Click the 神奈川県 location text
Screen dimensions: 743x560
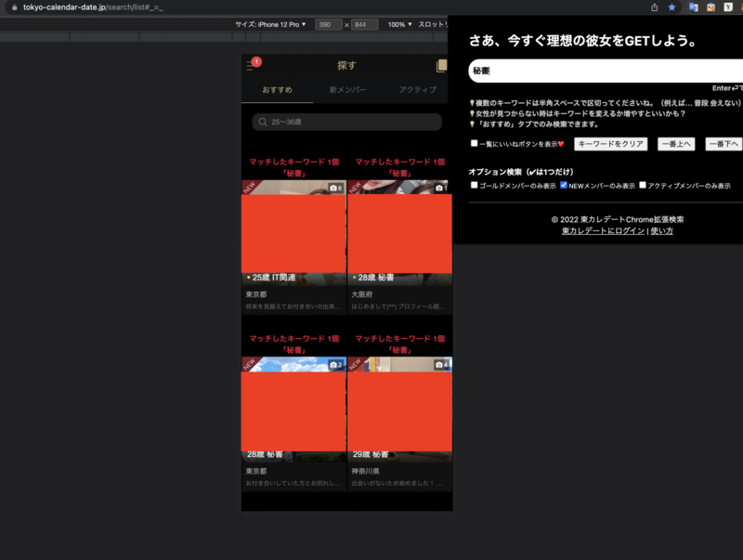pyautogui.click(x=365, y=471)
